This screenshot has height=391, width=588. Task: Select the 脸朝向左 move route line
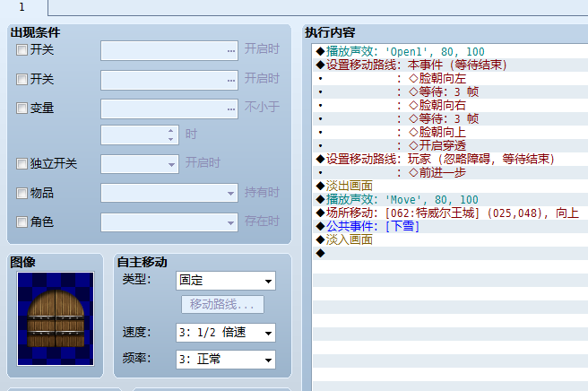coord(450,78)
